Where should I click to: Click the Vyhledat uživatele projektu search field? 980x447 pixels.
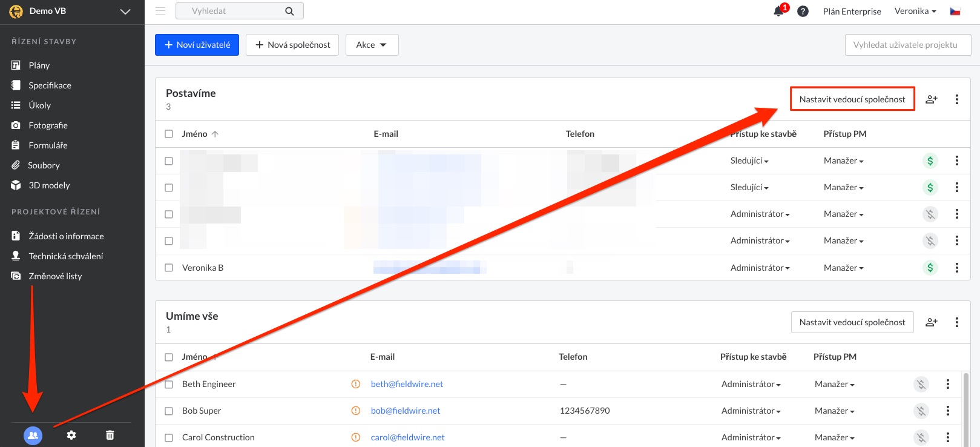click(907, 45)
